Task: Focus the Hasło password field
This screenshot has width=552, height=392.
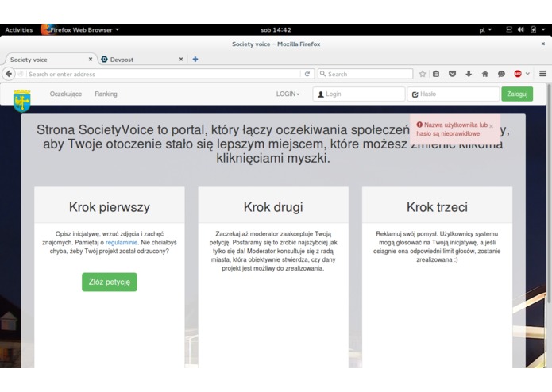Action: [x=453, y=94]
